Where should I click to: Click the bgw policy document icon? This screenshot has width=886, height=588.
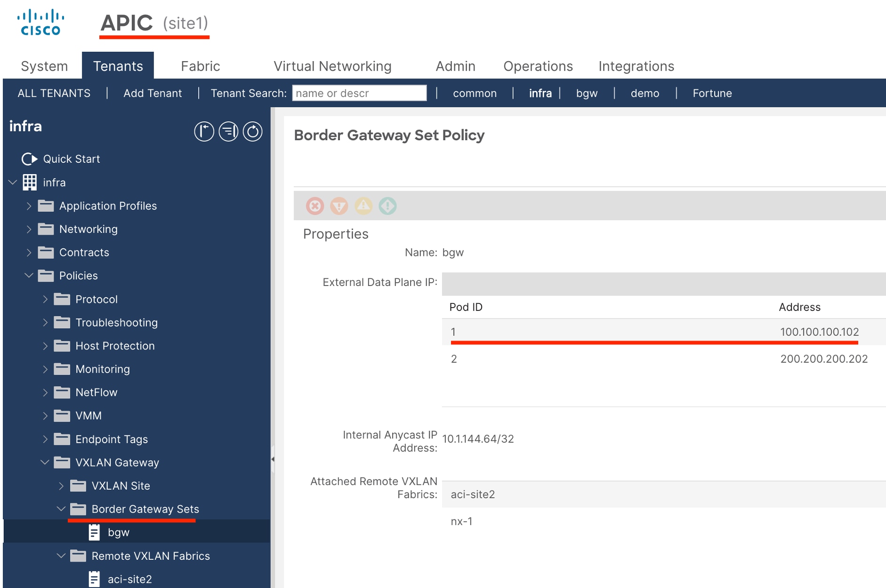click(94, 532)
